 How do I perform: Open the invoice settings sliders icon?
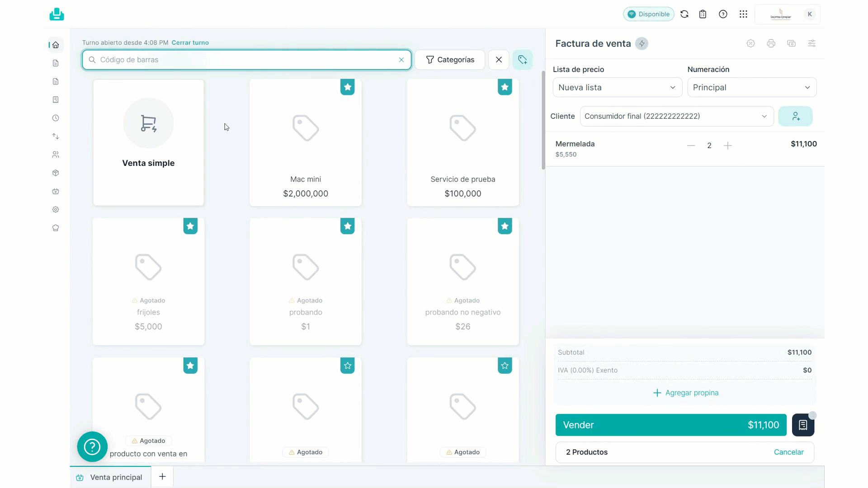click(811, 43)
